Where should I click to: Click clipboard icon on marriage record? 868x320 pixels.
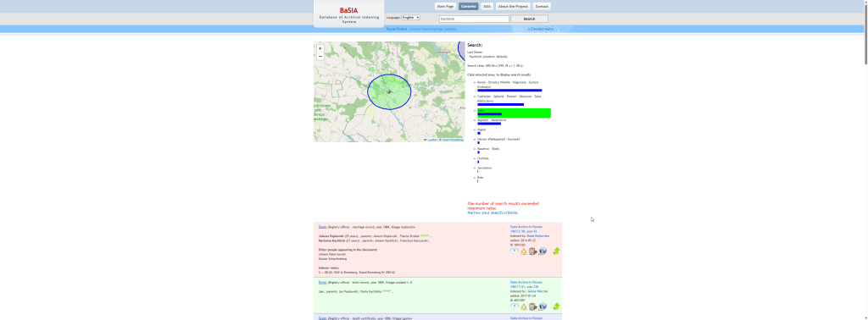532,251
